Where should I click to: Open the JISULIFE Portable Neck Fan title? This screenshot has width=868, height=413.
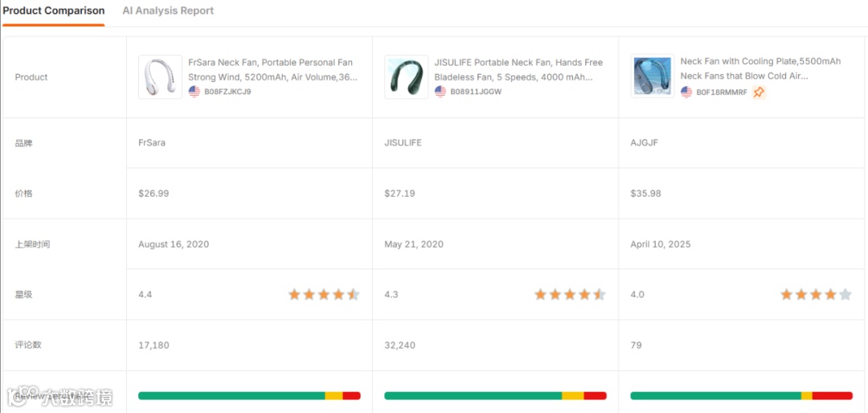[518, 70]
